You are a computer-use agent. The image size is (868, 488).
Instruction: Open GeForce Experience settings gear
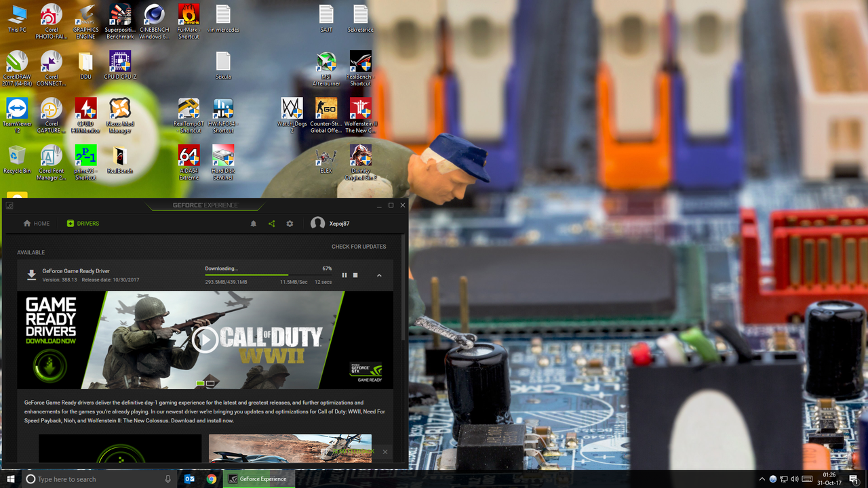[x=290, y=224]
